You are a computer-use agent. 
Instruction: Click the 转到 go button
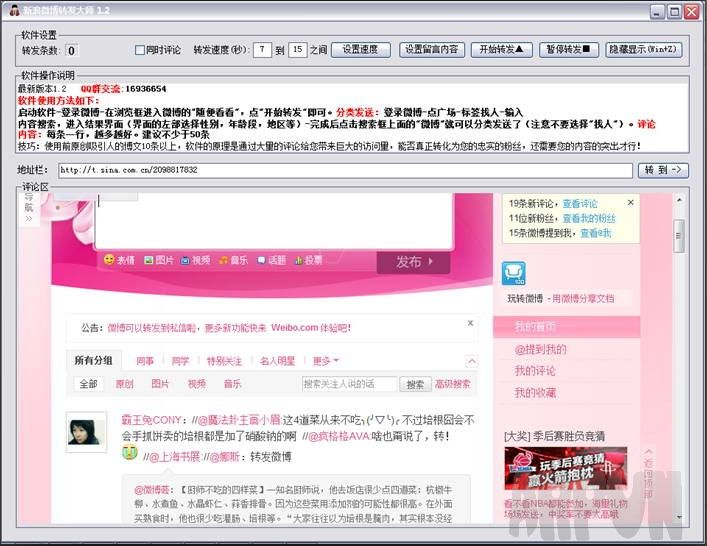(x=663, y=170)
